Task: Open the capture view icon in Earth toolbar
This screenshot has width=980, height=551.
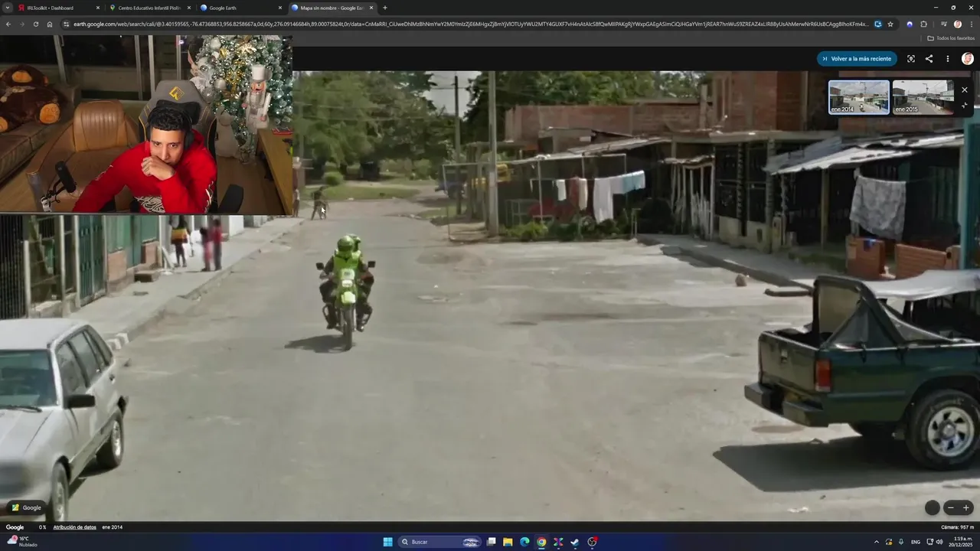Action: [911, 59]
